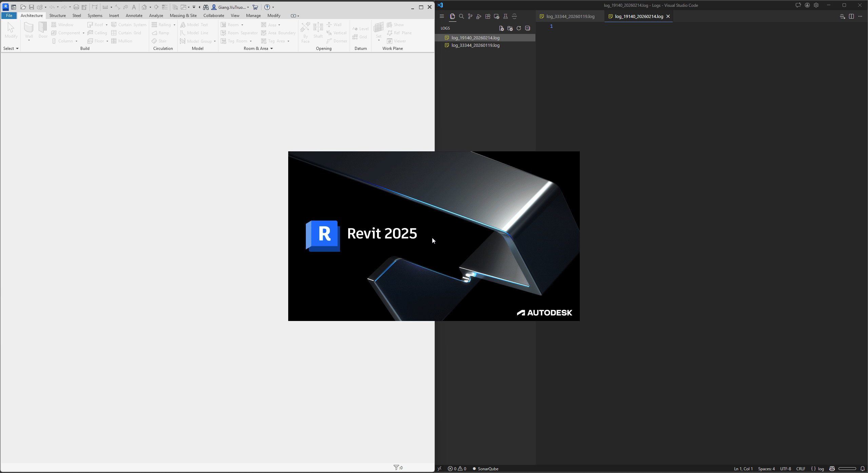
Task: Select log_19140_20260214.log in the explorer tree
Action: click(485, 38)
